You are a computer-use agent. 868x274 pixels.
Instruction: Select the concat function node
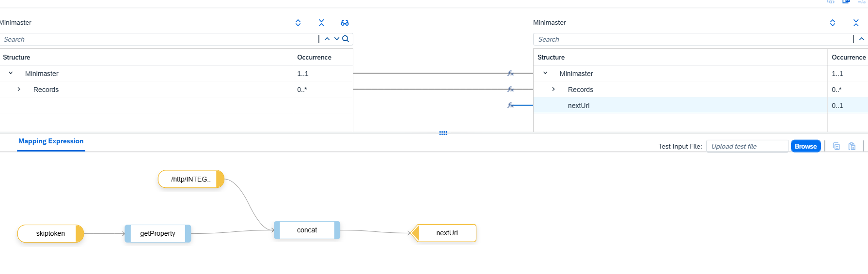(x=307, y=230)
